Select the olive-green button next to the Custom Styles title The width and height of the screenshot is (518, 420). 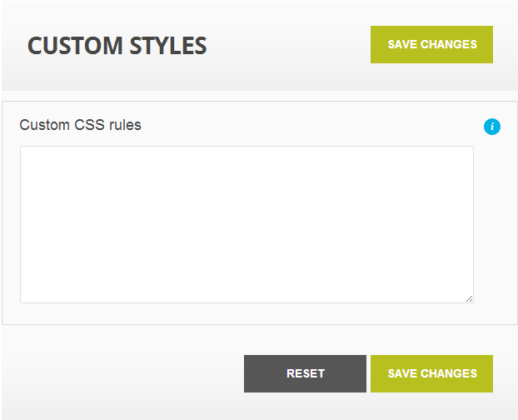pyautogui.click(x=431, y=45)
